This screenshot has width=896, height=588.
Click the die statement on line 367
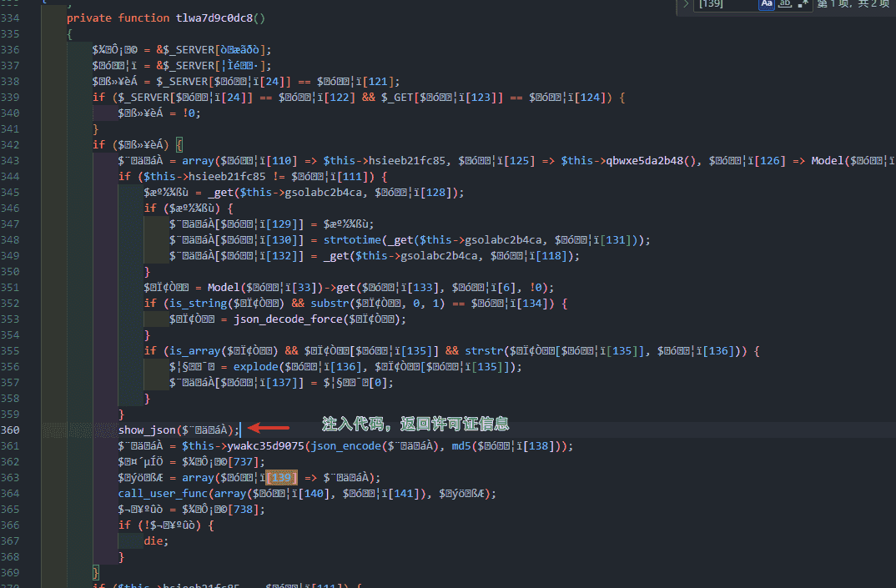pos(156,540)
